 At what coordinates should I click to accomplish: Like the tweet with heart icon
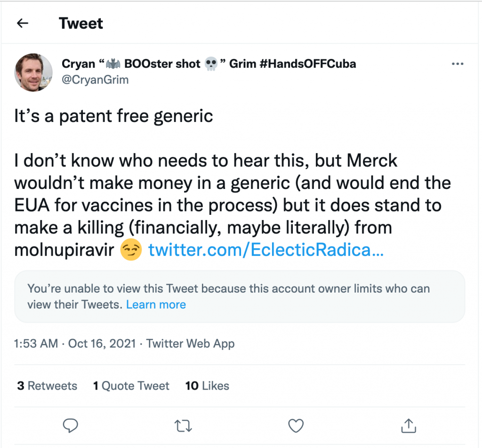(296, 425)
